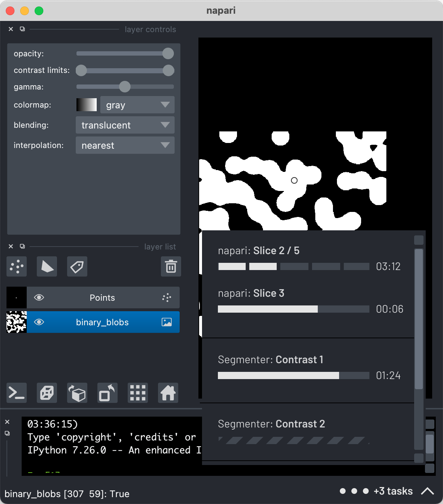The height and width of the screenshot is (504, 443).
Task: Hide the Points layer
Action: pyautogui.click(x=39, y=297)
